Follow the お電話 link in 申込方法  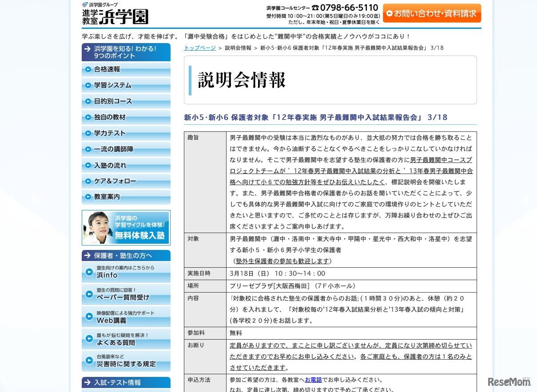click(x=314, y=380)
